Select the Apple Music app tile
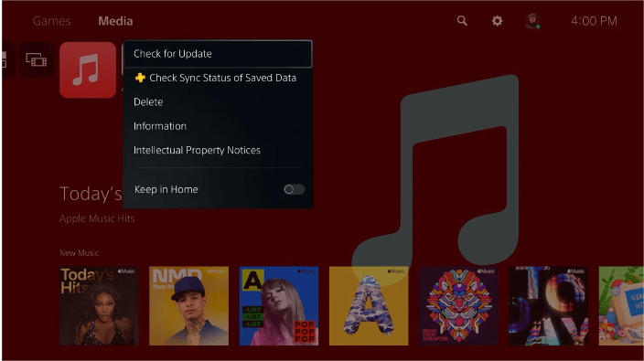The width and height of the screenshot is (644, 361). pyautogui.click(x=88, y=70)
